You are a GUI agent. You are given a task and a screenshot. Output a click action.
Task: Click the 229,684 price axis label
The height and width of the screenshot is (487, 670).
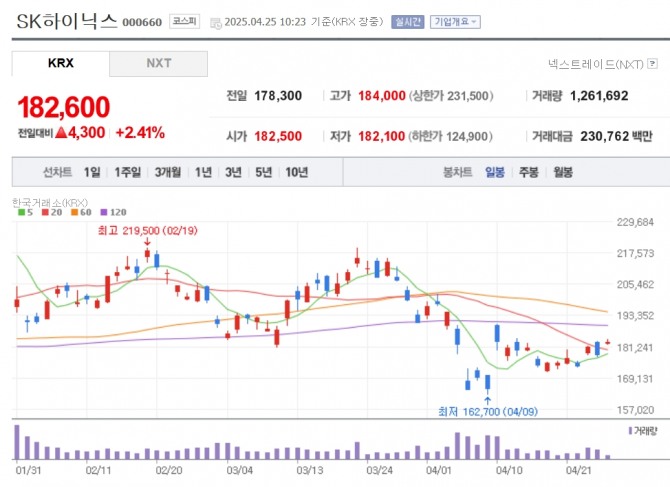pyautogui.click(x=635, y=222)
